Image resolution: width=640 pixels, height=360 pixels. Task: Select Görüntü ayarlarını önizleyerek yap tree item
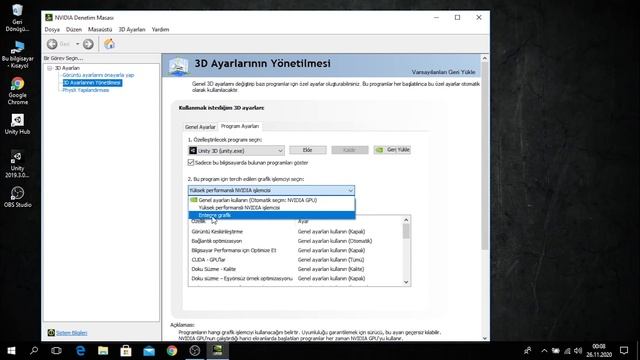coord(98,75)
